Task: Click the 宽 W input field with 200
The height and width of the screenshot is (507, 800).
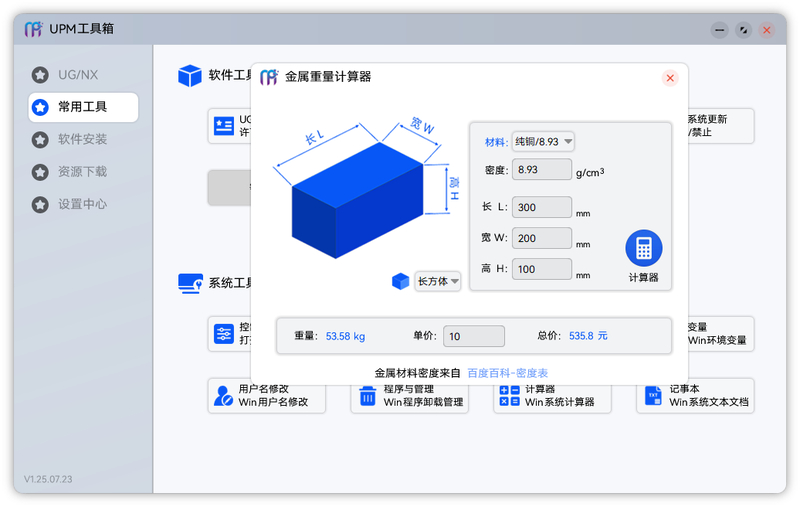Action: (542, 238)
